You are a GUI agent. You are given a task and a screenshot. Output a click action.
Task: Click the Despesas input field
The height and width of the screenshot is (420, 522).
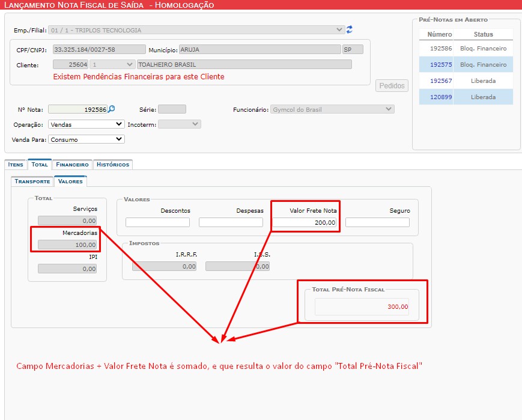[x=231, y=222]
